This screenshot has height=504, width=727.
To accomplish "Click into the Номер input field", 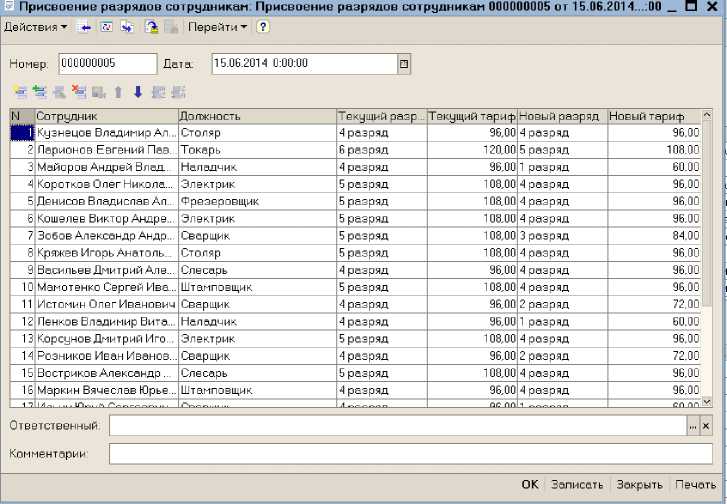I will pyautogui.click(x=107, y=64).
